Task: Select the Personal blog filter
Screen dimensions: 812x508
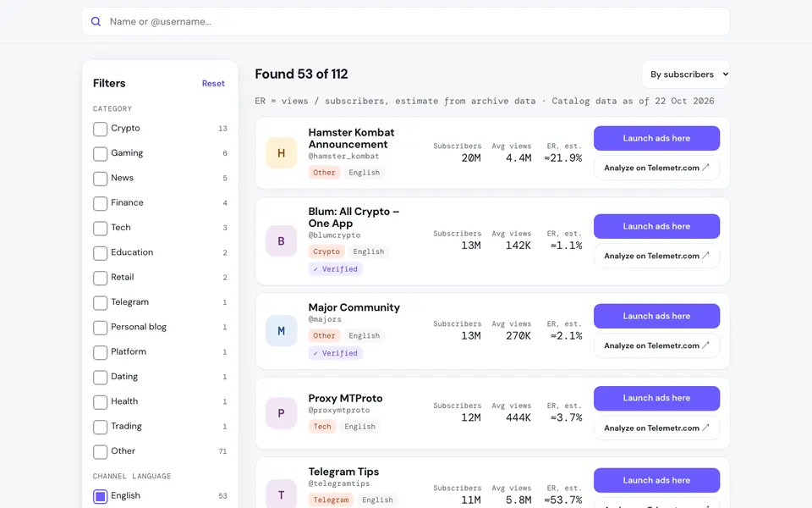Action: [100, 329]
